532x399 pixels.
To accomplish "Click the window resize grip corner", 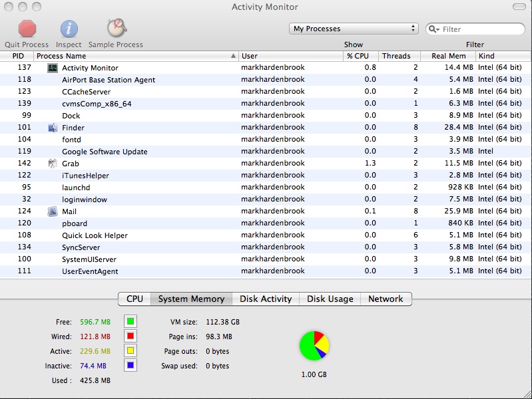I will coord(527,394).
